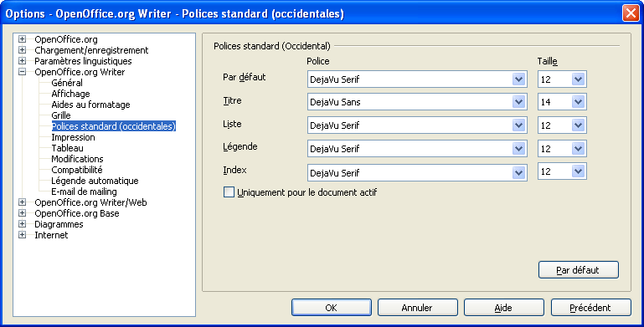The image size is (644, 327).
Task: Select Polices standard (occidentales) entry
Action: click(114, 126)
